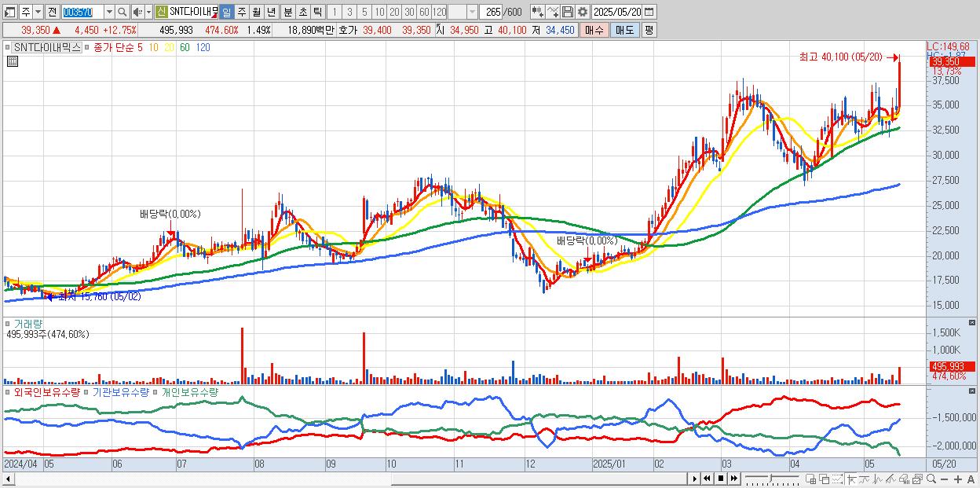Image resolution: width=980 pixels, height=488 pixels.
Task: Click the fast-forward replay button
Action: tap(734, 479)
